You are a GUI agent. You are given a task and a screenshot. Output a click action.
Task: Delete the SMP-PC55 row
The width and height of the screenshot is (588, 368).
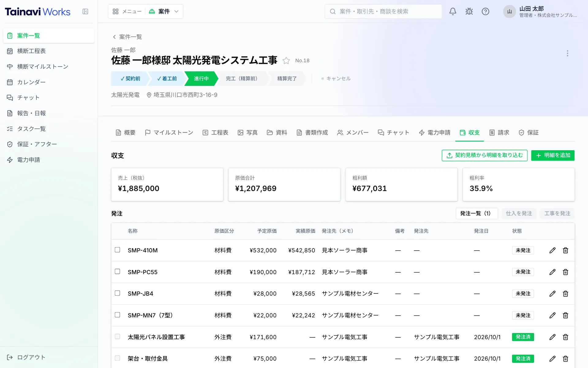565,272
